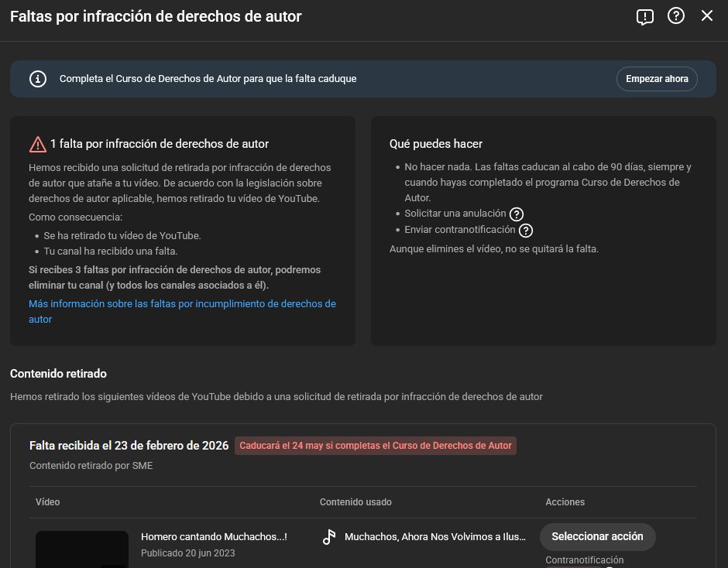
Task: Click claimed song Muchachos, Ahora Nos Volvimos
Action: click(x=435, y=536)
